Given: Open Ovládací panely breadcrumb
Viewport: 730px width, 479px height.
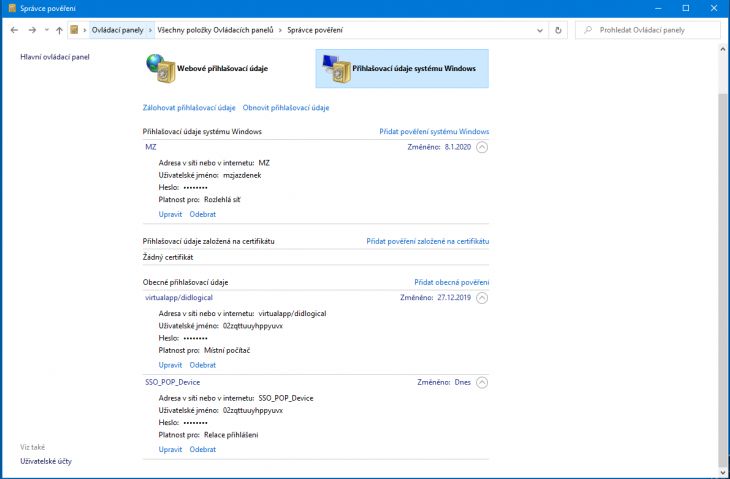Looking at the screenshot, I should (x=117, y=30).
